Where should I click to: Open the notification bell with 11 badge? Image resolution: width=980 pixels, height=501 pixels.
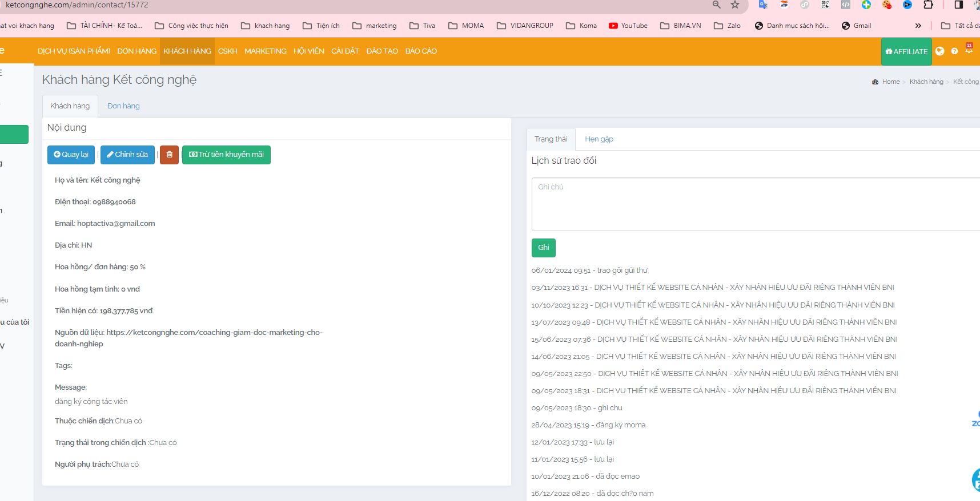[969, 50]
